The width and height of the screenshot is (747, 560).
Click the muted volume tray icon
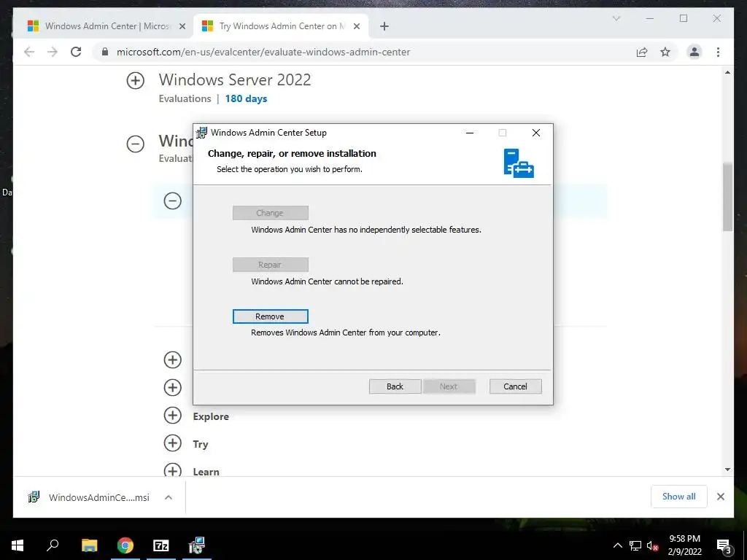click(x=653, y=545)
